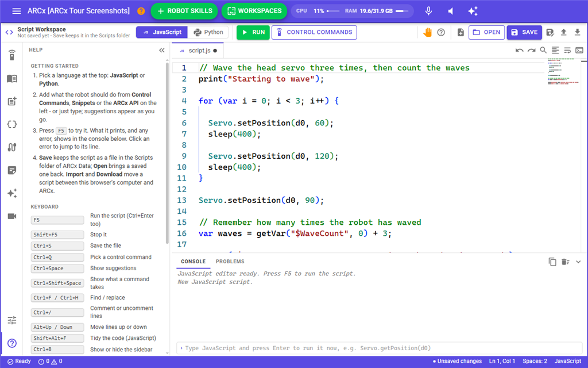Open the hamburger main menu
Screen dimensions: 588x368
coord(17,11)
